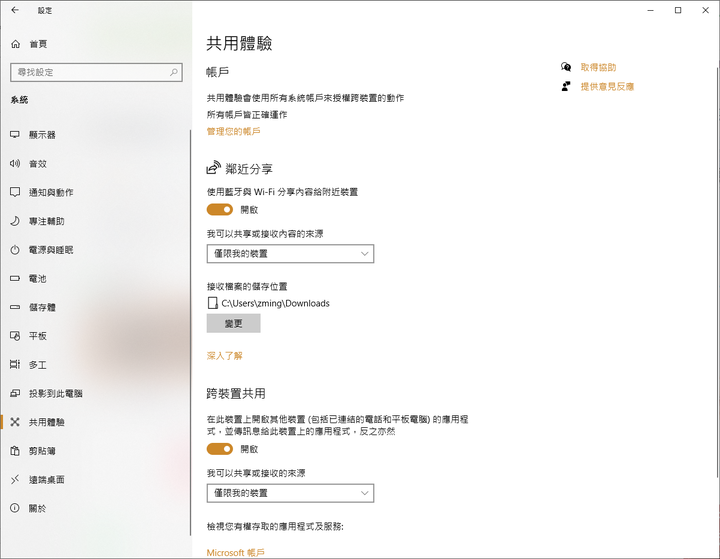Click the 取得協助 help chat icon
The height and width of the screenshot is (559, 720).
[x=566, y=68]
